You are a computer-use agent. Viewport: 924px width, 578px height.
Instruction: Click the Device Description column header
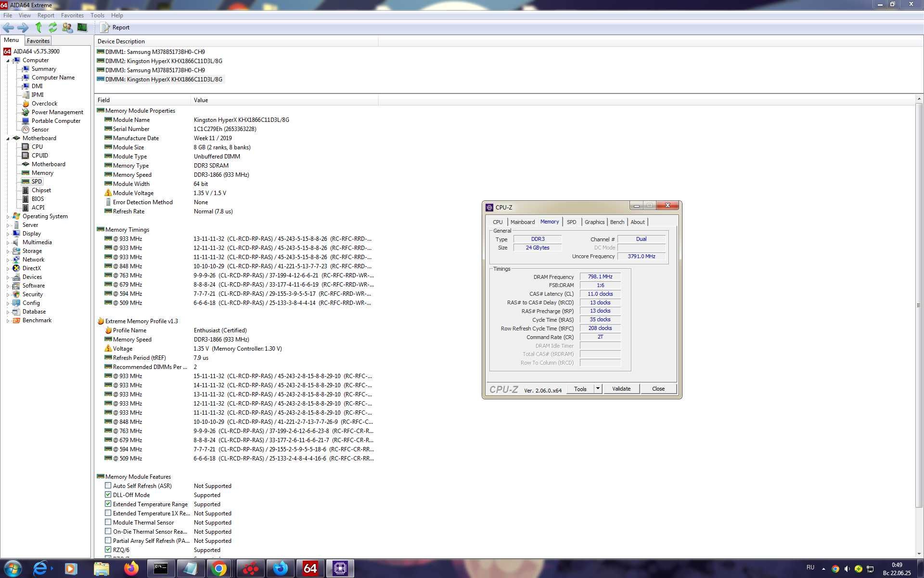[236, 41]
